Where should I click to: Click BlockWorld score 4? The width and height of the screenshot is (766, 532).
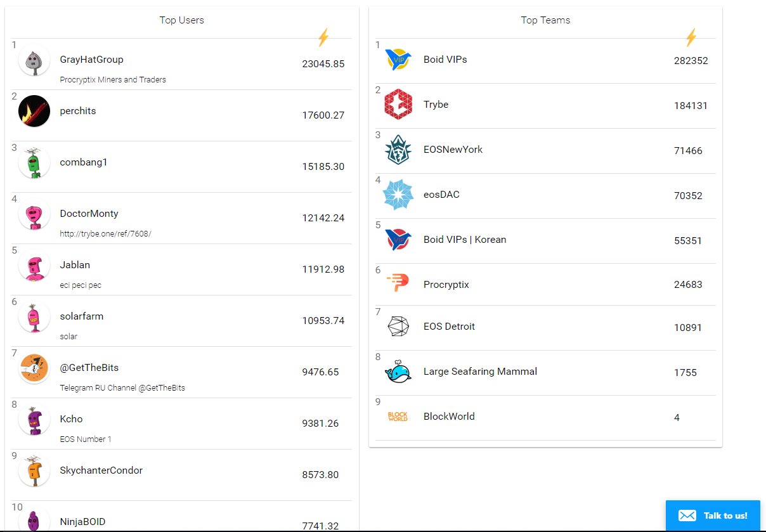click(677, 418)
